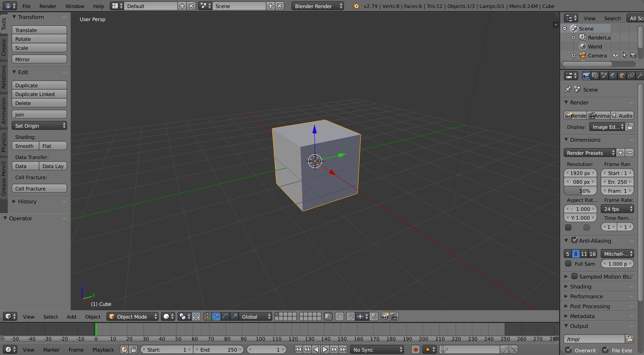This screenshot has width=644, height=355.
Task: Click the Duplicate Linked button
Action: coord(39,94)
